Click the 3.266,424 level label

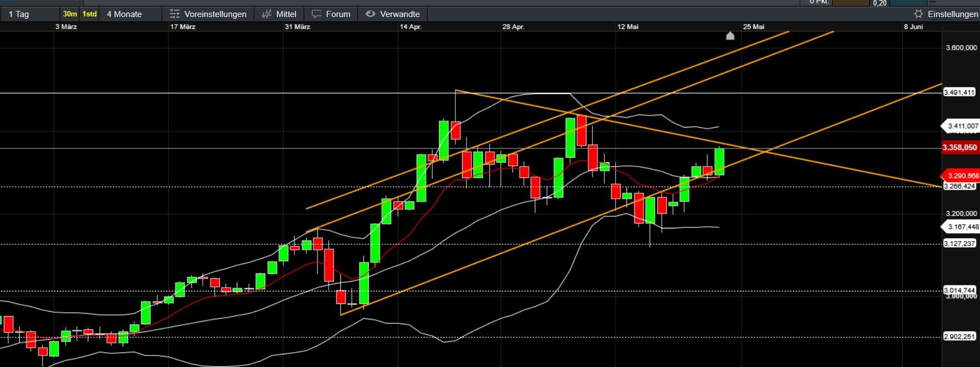click(959, 186)
